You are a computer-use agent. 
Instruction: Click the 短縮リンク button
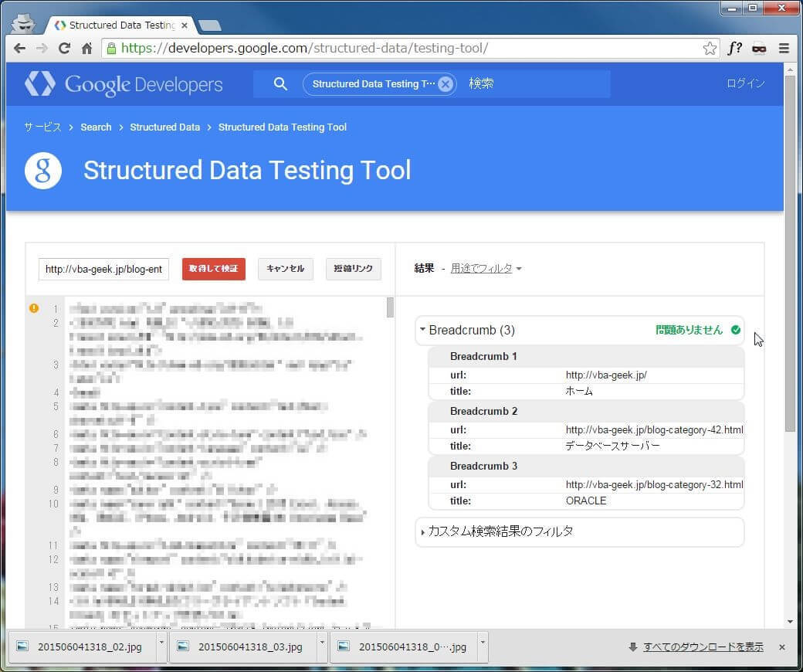pyautogui.click(x=353, y=269)
